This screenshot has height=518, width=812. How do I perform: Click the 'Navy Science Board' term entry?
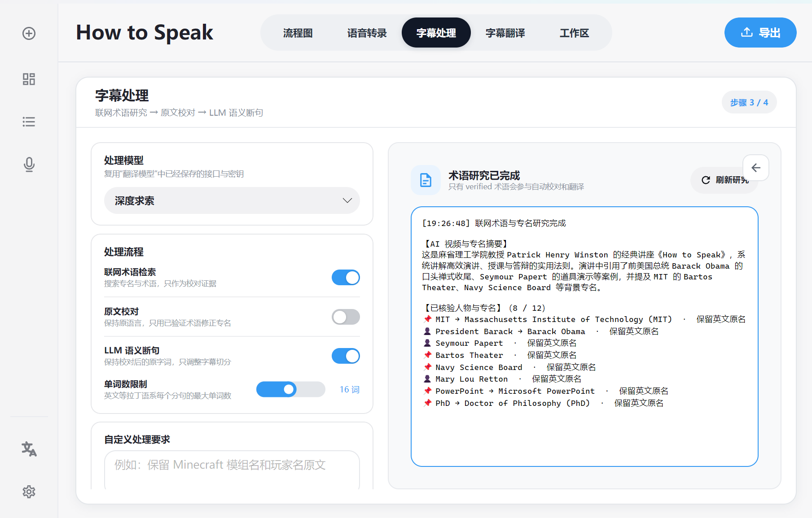coord(509,367)
